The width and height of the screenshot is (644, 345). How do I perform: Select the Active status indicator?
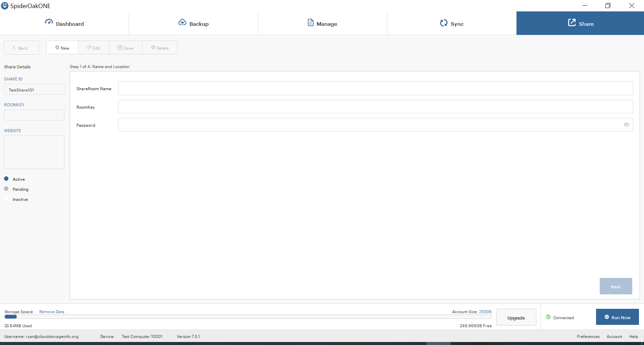(6, 178)
